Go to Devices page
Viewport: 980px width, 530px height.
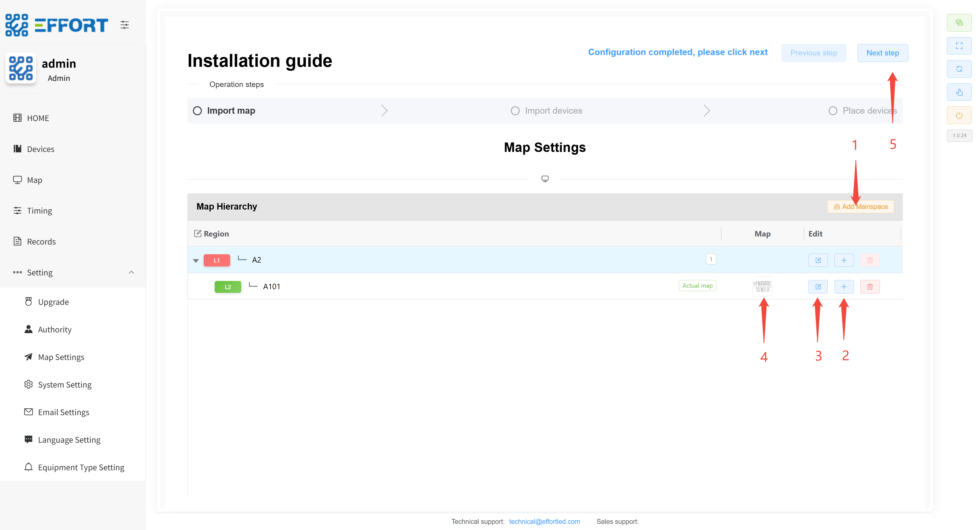tap(40, 149)
